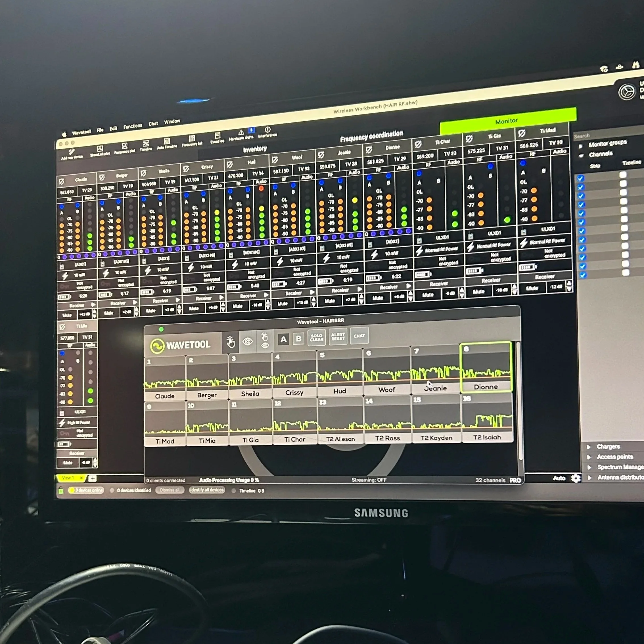
Task: Expand the Receiver arrow on Claude strip
Action: pyautogui.click(x=93, y=305)
